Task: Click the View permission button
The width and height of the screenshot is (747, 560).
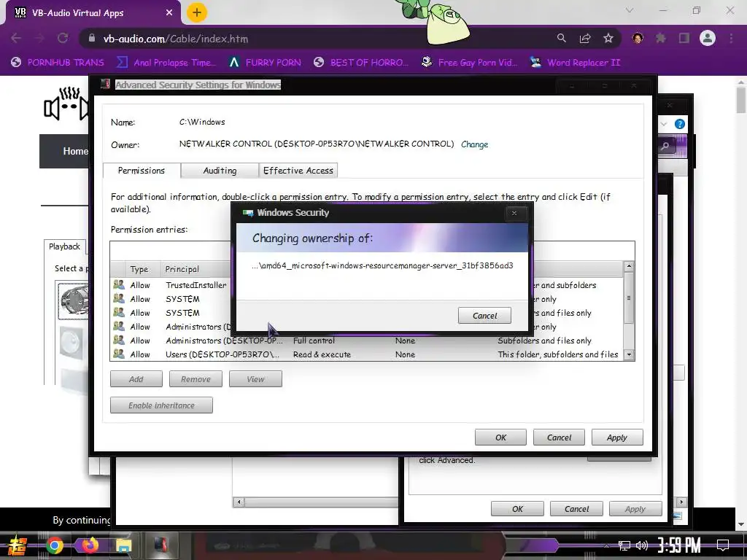Action: coord(255,379)
